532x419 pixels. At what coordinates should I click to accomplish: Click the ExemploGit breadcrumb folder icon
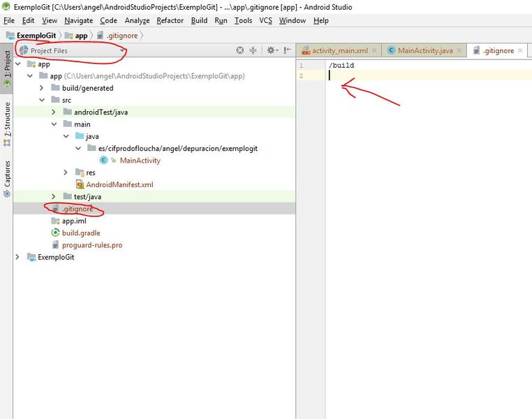(x=10, y=36)
